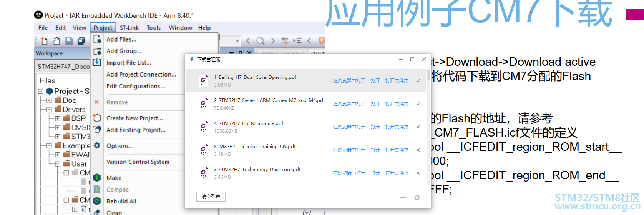Image resolution: width=644 pixels, height=215 pixels.
Task: Click the PDF icon of STM32H7_Technical_Training_CN.pdf
Action: click(203, 150)
